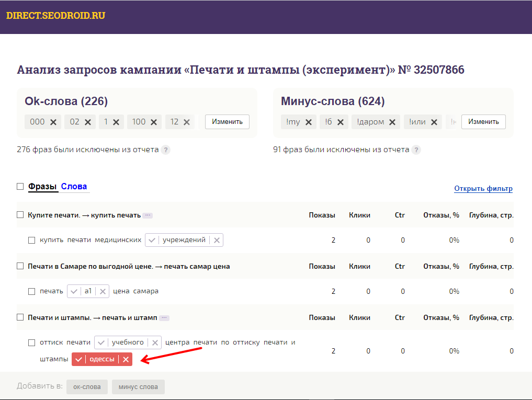The image size is (532, 400).
Task: Click the checkmark on the word "учебного"
Action: point(101,343)
